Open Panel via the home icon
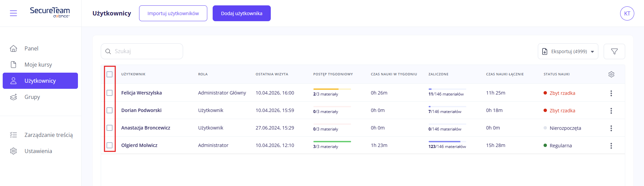The height and width of the screenshot is (186, 644). (13, 48)
